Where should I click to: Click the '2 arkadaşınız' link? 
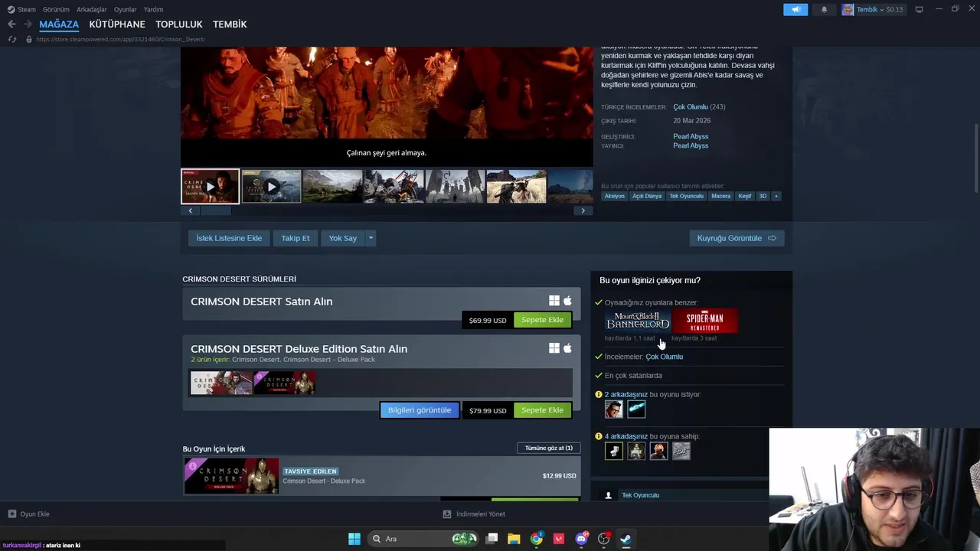pos(626,395)
